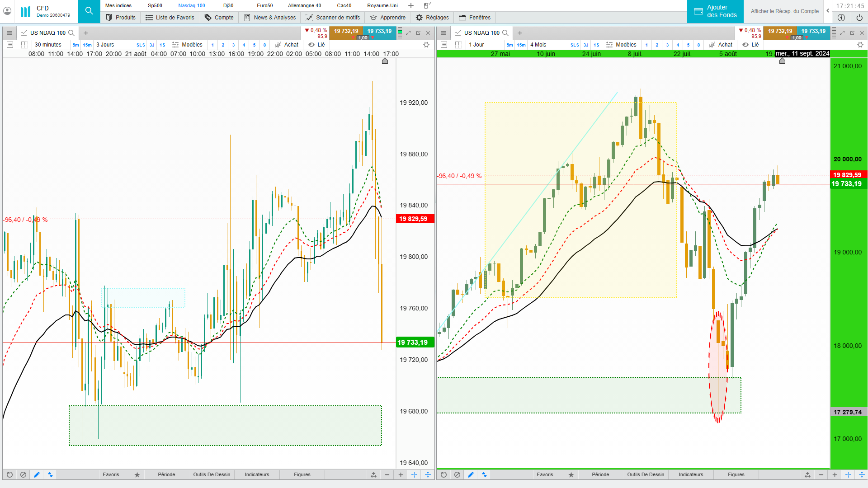Click the search magnifier icon in header

pyautogui.click(x=89, y=11)
